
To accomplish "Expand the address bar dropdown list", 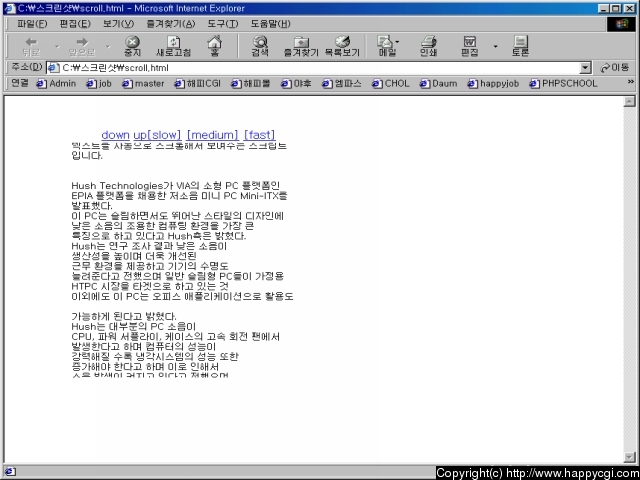I will 585,68.
